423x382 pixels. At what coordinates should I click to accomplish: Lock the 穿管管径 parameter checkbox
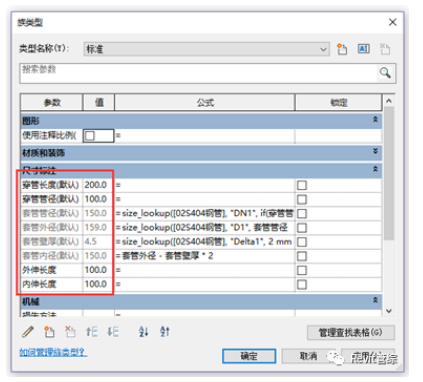(302, 199)
